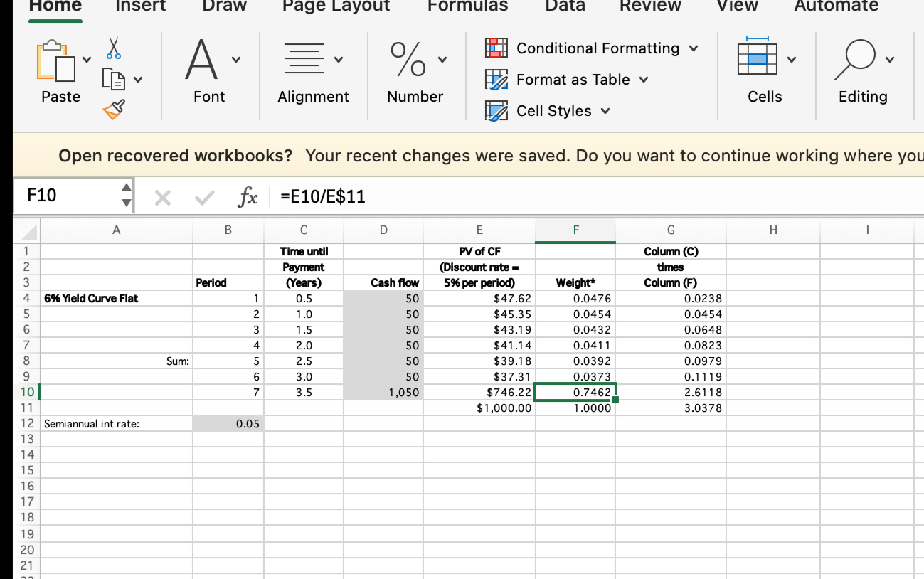Expand the Paste options arrow

(x=87, y=59)
